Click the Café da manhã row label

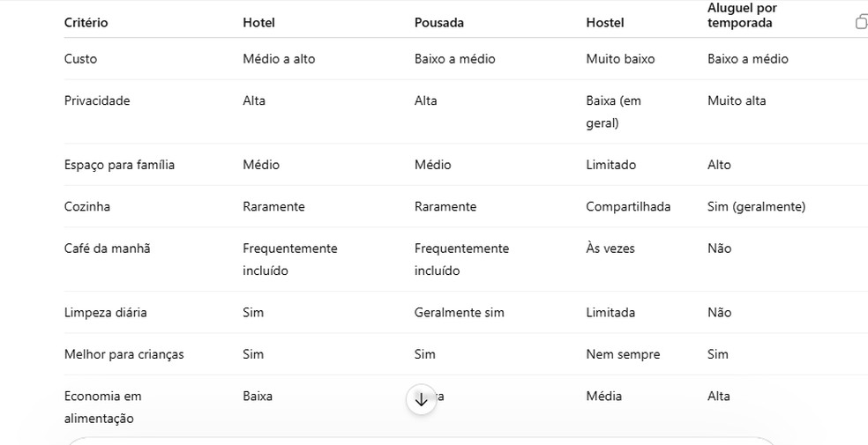107,248
